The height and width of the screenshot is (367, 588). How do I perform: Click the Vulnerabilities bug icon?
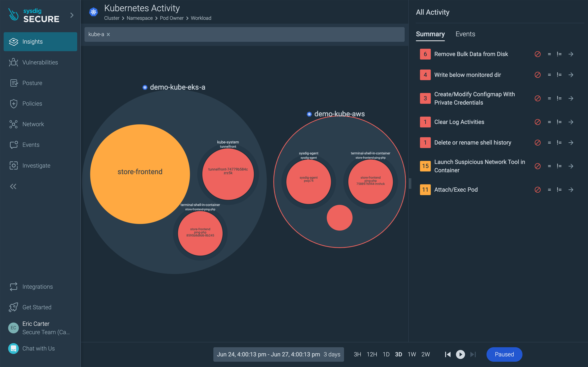click(14, 62)
